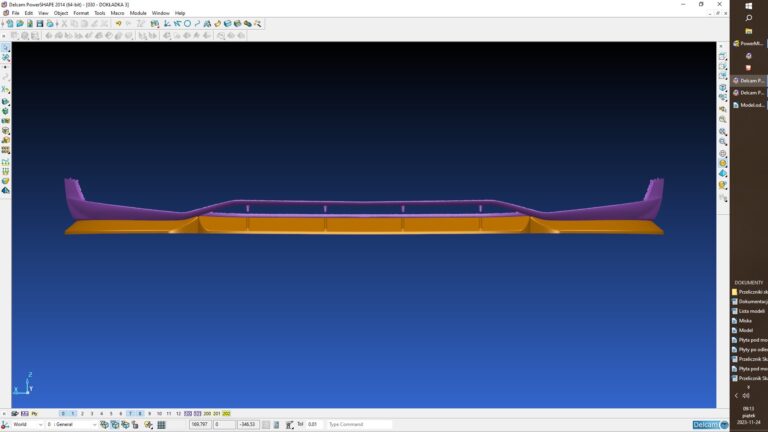
Task: Toggle level 0 visibility button
Action: (x=63, y=413)
